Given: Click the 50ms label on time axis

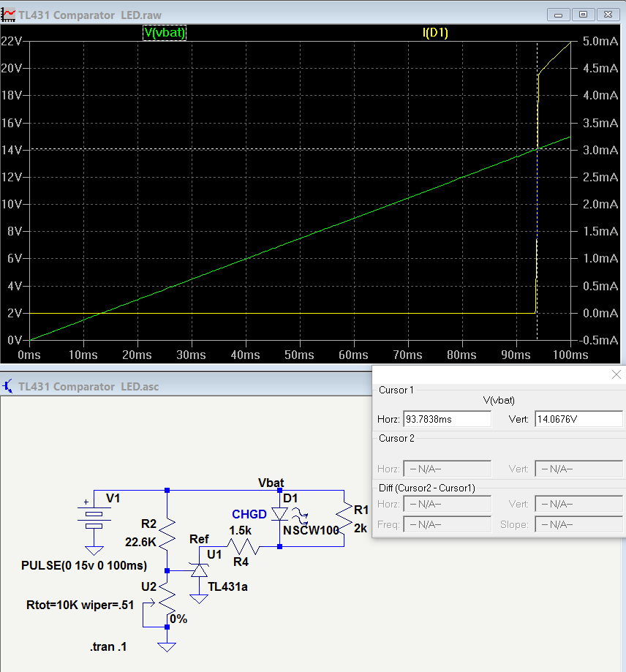Looking at the screenshot, I should point(300,355).
